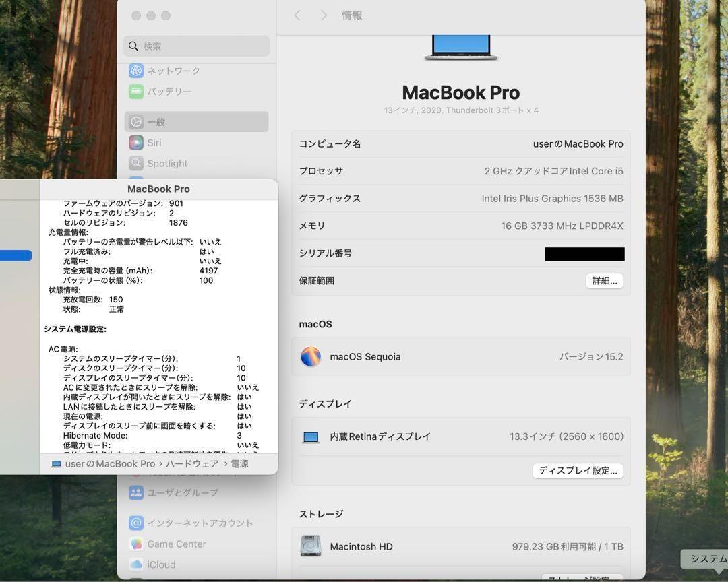This screenshot has width=728, height=582.
Task: Click ディスクのスリープタイマー(分) row
Action: tap(154, 368)
